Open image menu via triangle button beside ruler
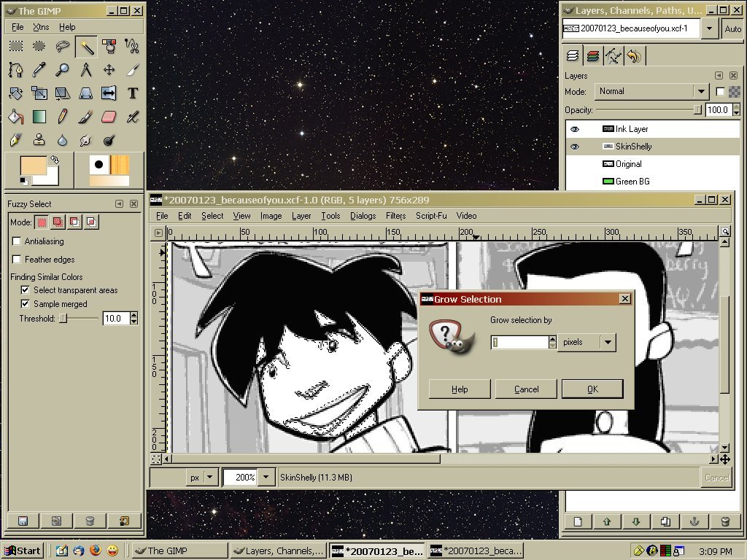 [158, 233]
